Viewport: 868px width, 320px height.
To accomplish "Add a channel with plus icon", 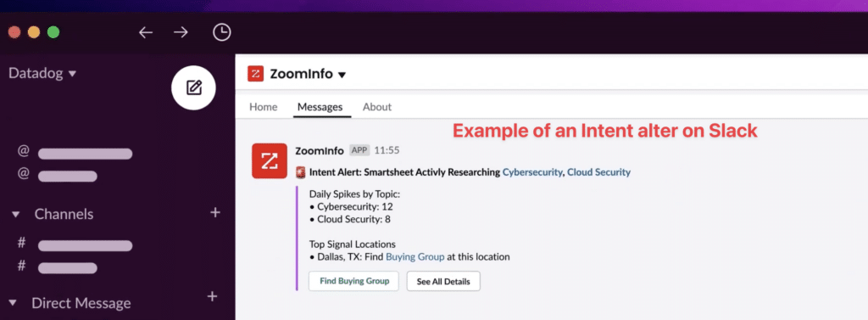I will 215,212.
